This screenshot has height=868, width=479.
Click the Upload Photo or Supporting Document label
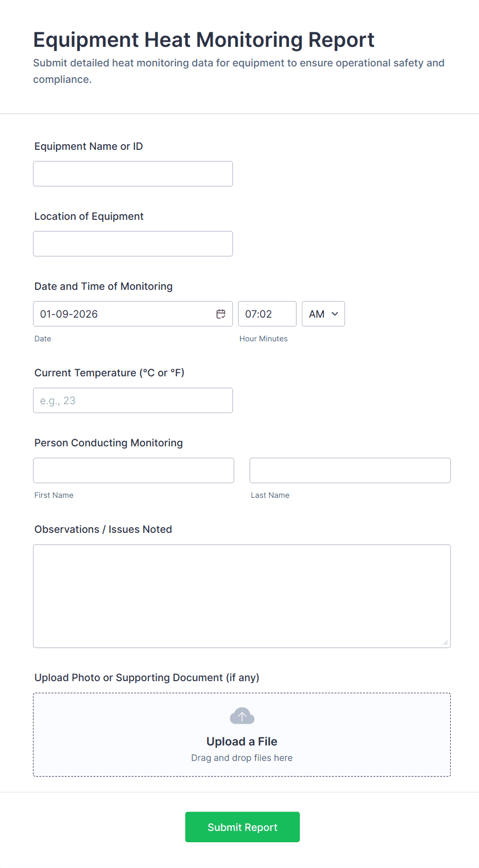[146, 678]
